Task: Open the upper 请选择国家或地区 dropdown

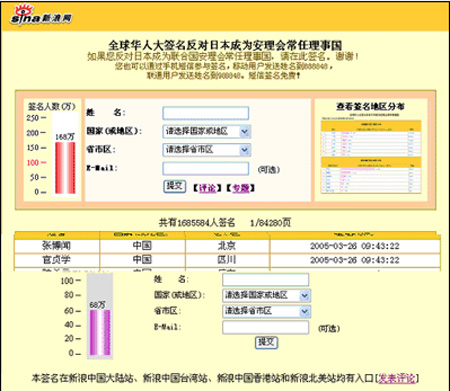Action: click(207, 131)
